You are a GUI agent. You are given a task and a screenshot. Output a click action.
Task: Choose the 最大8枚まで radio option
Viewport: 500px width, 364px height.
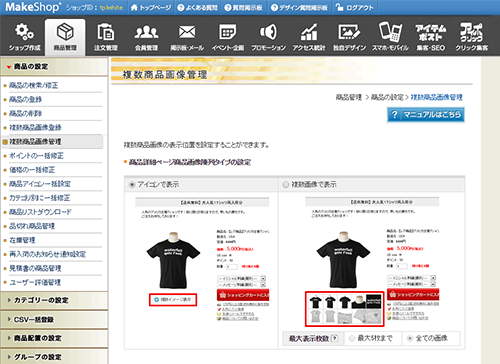[351, 339]
